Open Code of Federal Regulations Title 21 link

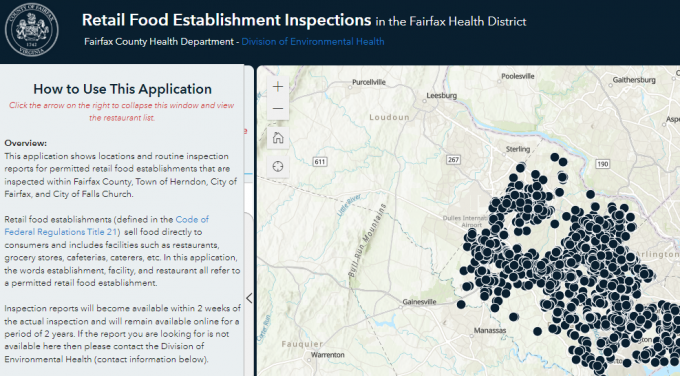[106, 226]
